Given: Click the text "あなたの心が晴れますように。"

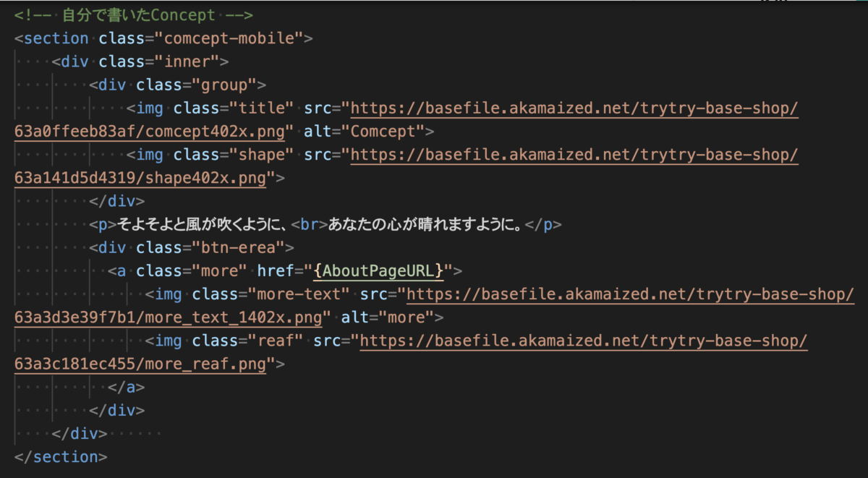Looking at the screenshot, I should (x=425, y=225).
